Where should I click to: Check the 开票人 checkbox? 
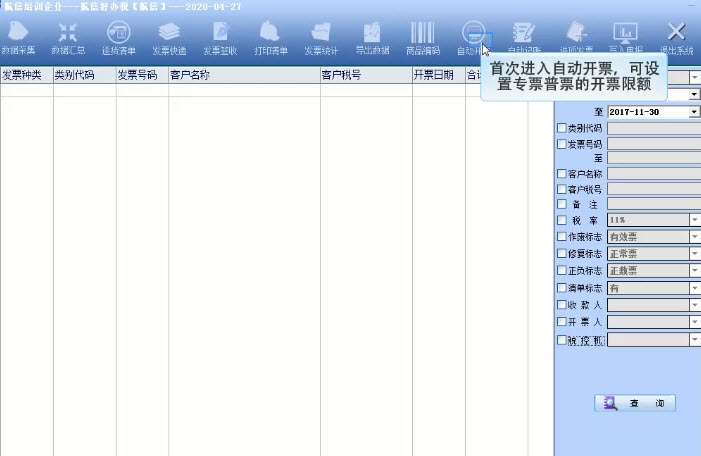tap(562, 321)
